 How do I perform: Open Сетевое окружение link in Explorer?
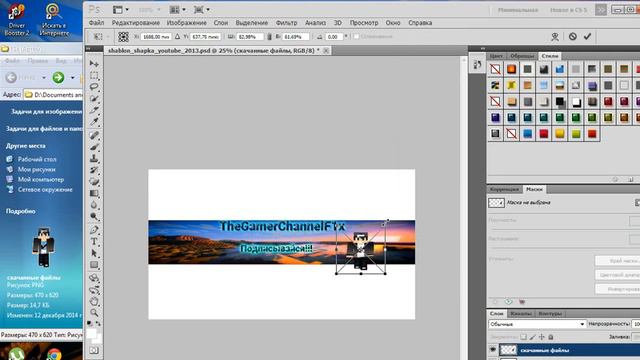[45, 189]
